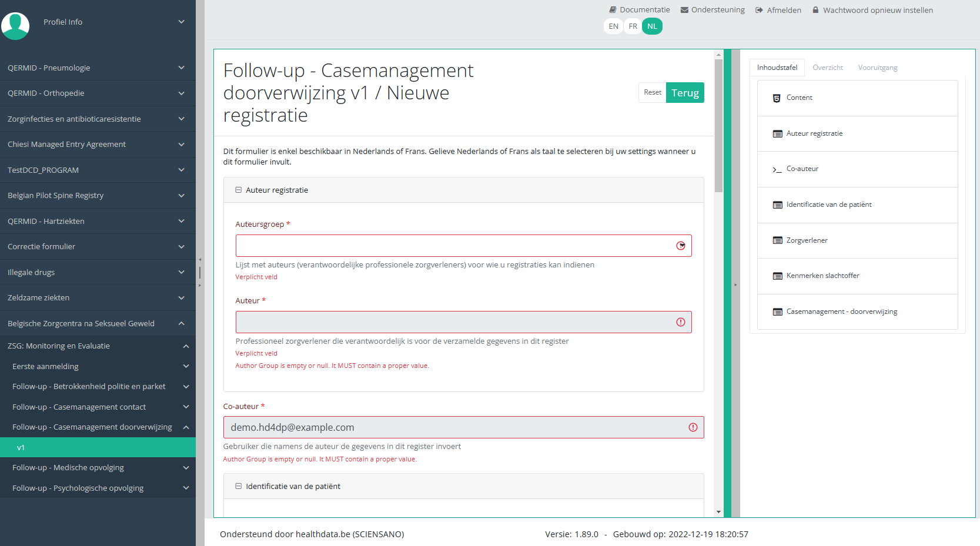Image resolution: width=980 pixels, height=546 pixels.
Task: Open the Vooruitgang tab
Action: point(877,68)
